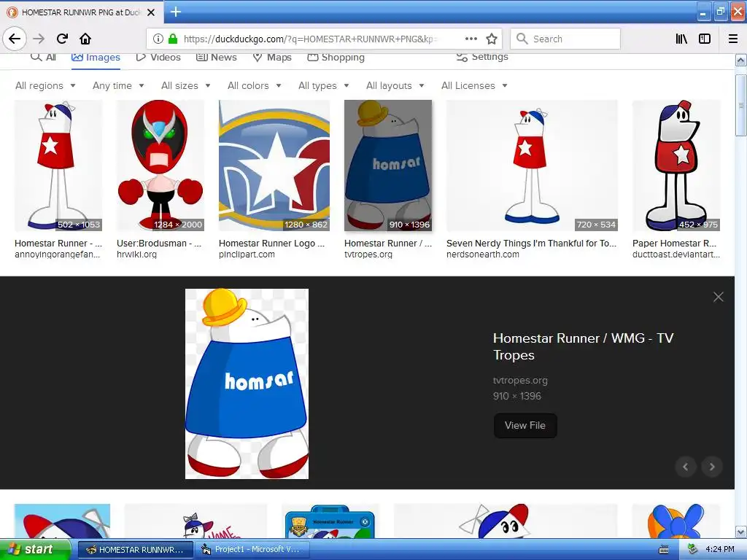
Task: Expand the All types filter
Action: tap(324, 86)
